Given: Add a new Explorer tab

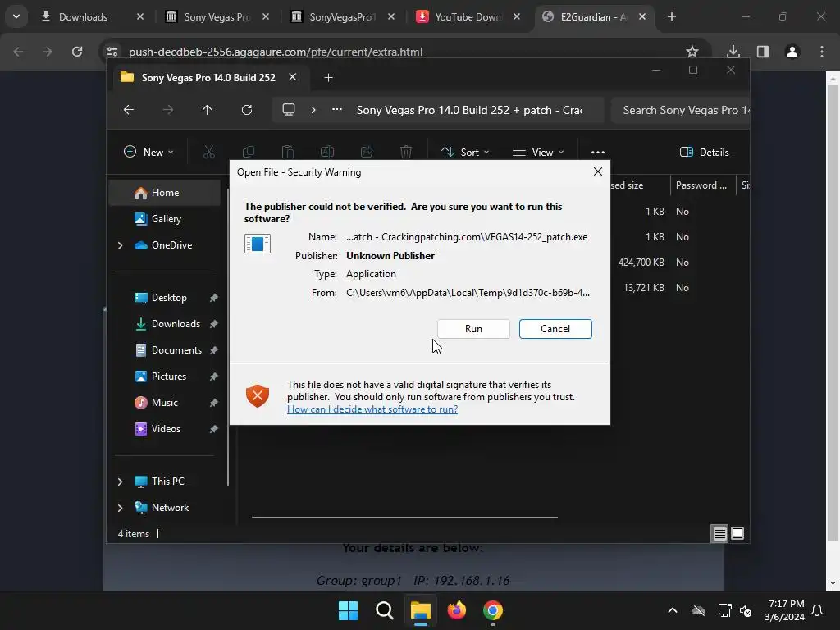Looking at the screenshot, I should point(328,78).
